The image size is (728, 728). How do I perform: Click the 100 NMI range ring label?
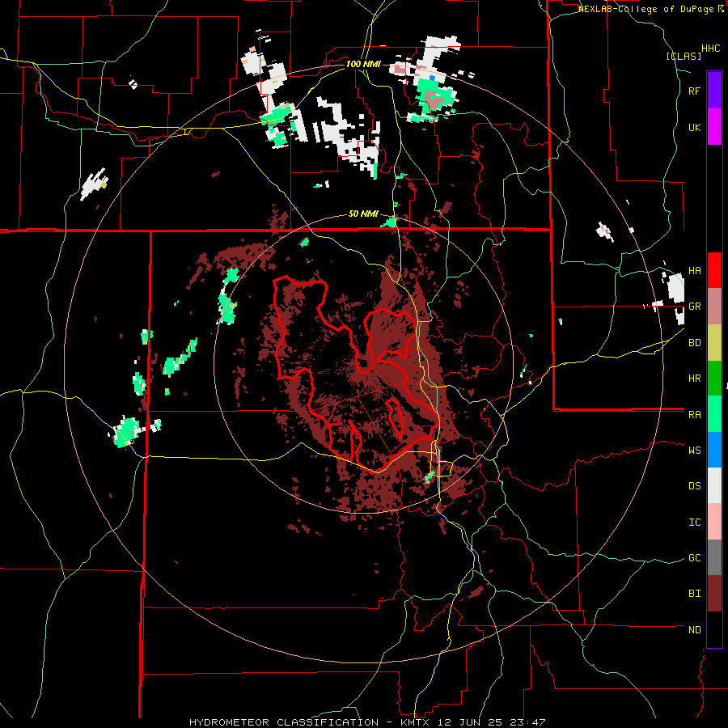363,64
